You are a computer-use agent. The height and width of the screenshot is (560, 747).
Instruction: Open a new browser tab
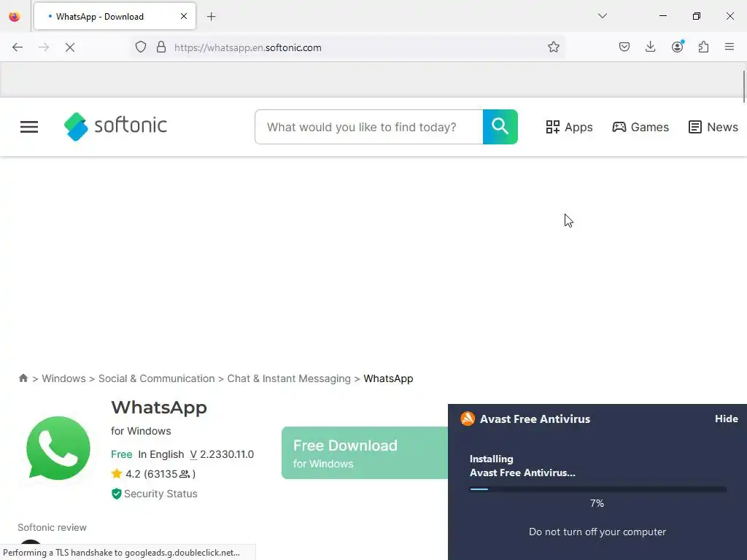tap(211, 17)
